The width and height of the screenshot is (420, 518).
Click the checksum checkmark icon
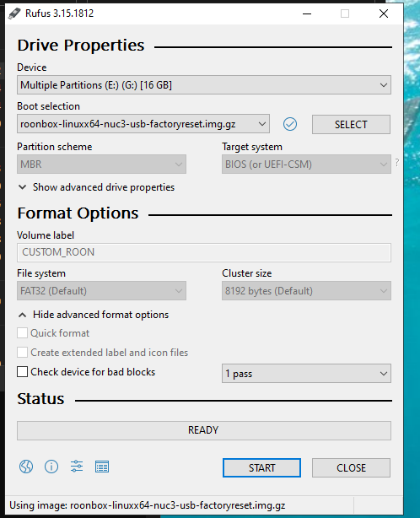[x=290, y=124]
